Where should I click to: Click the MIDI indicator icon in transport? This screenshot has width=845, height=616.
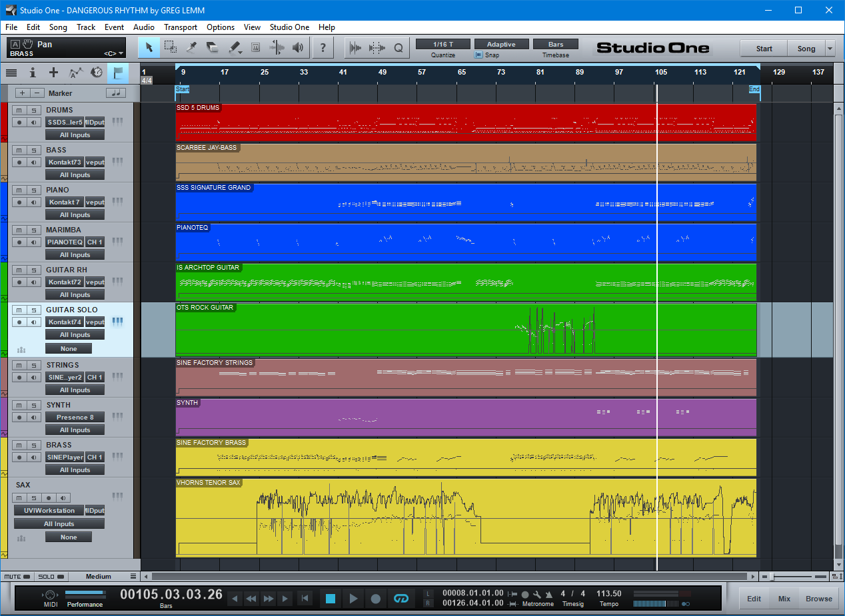point(49,595)
